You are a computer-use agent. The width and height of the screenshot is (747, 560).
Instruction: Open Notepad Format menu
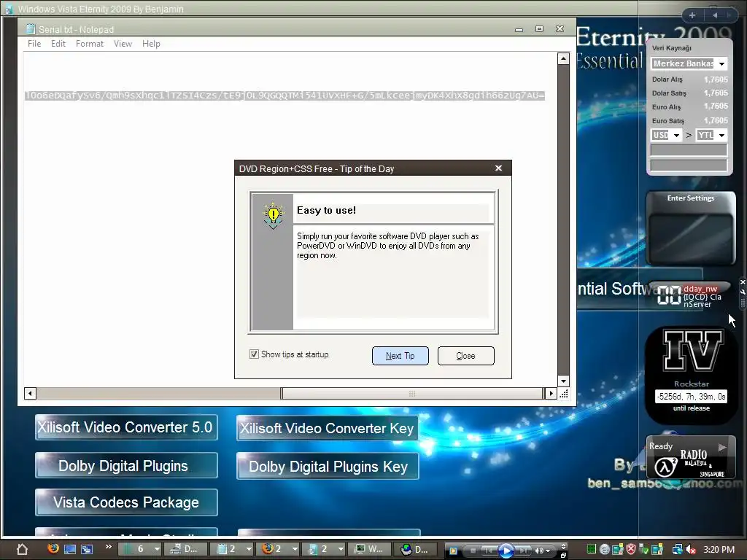pyautogui.click(x=90, y=44)
